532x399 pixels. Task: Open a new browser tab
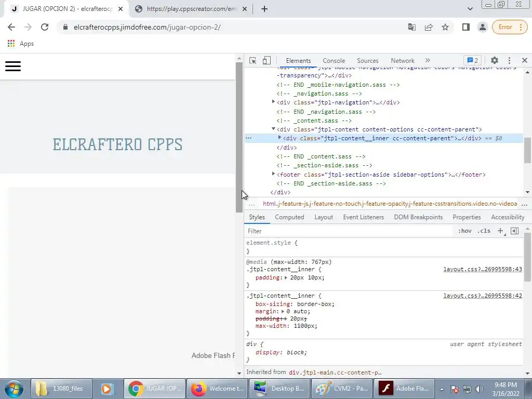coord(264,9)
